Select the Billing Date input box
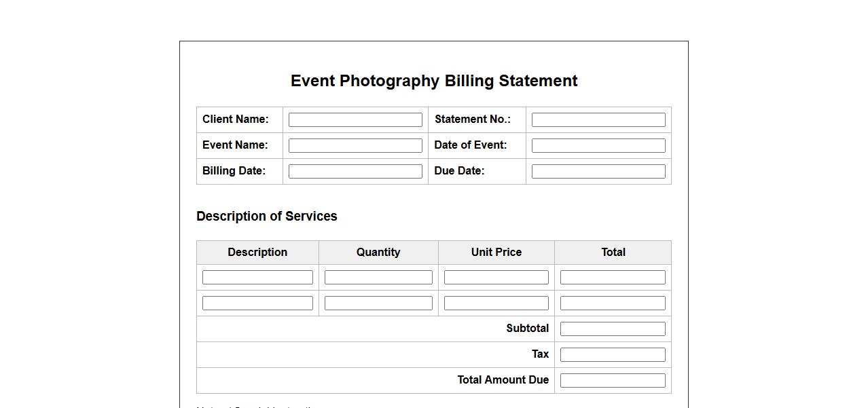The width and height of the screenshot is (868, 408). pyautogui.click(x=355, y=171)
